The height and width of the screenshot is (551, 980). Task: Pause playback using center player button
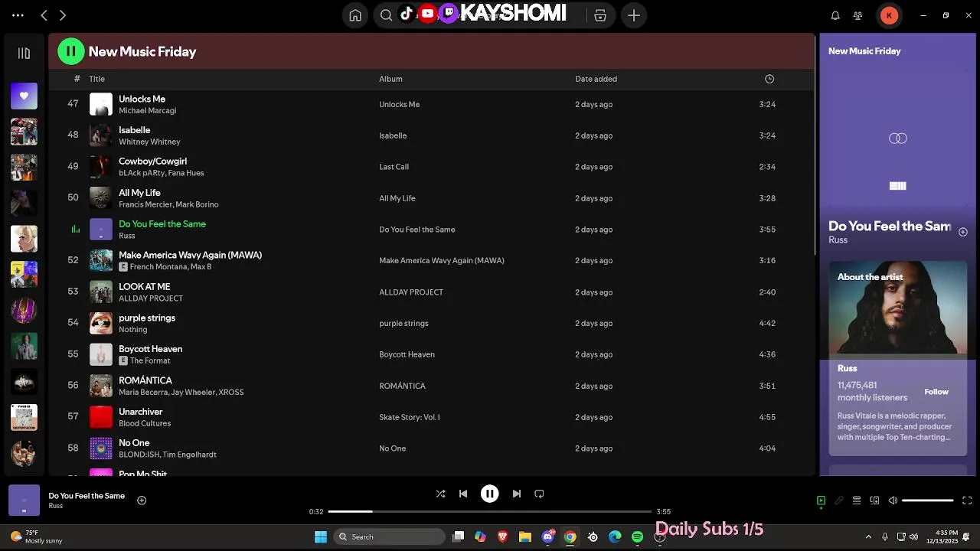tap(490, 494)
